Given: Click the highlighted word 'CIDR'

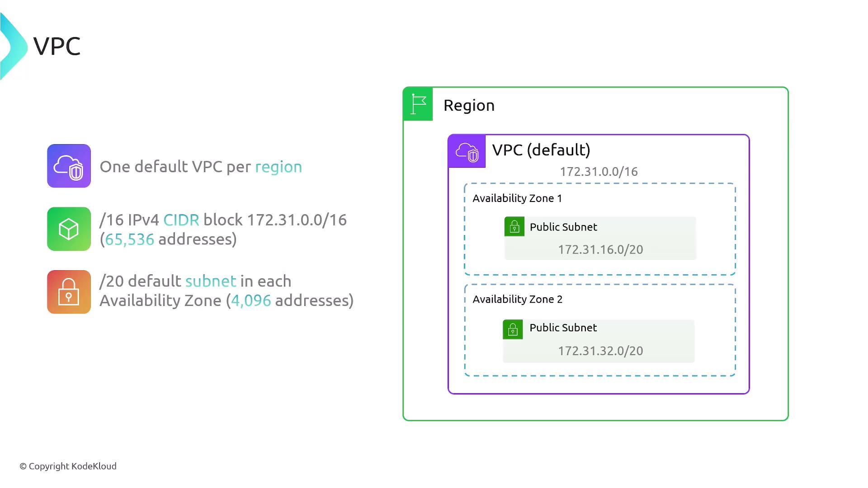Looking at the screenshot, I should pyautogui.click(x=181, y=220).
